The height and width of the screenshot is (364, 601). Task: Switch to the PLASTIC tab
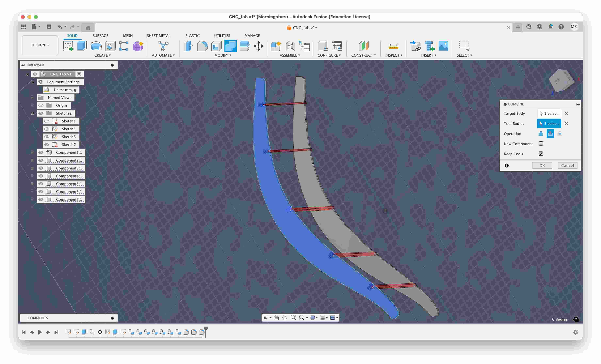tap(192, 36)
